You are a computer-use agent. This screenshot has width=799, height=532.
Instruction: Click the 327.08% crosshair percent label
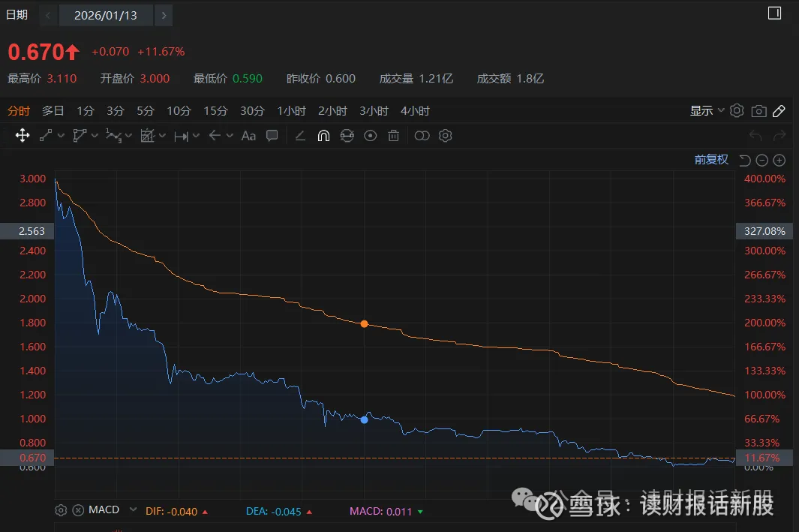tap(764, 231)
